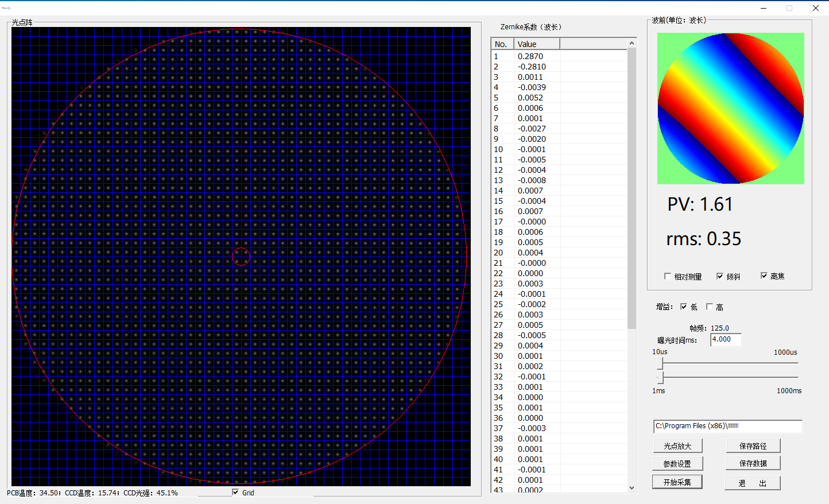Viewport: 829px width, 504px height.
Task: Click the microsecond exposure slider thumb
Action: [661, 363]
